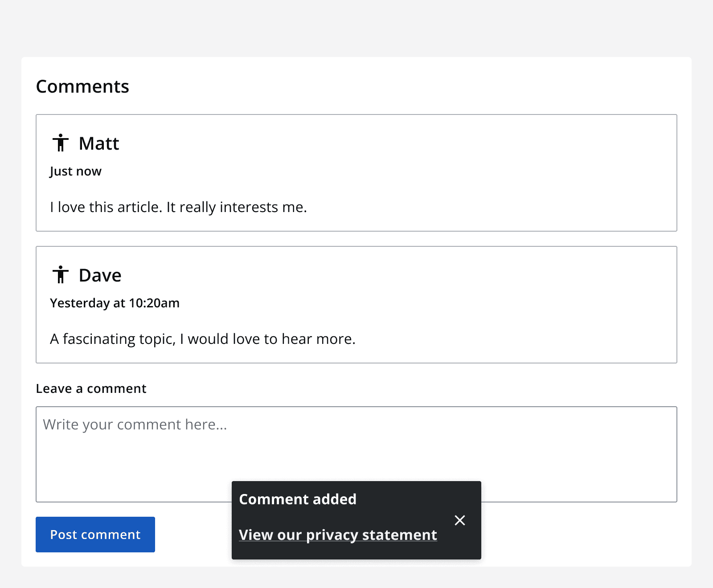Select Dave's comment about the fascinating topic
The image size is (713, 588).
[x=203, y=339]
